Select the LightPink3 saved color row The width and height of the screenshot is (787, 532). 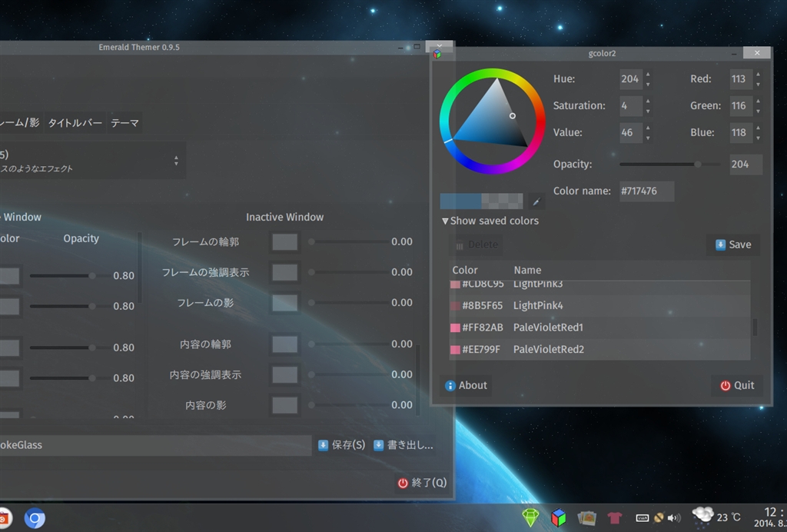click(599, 285)
